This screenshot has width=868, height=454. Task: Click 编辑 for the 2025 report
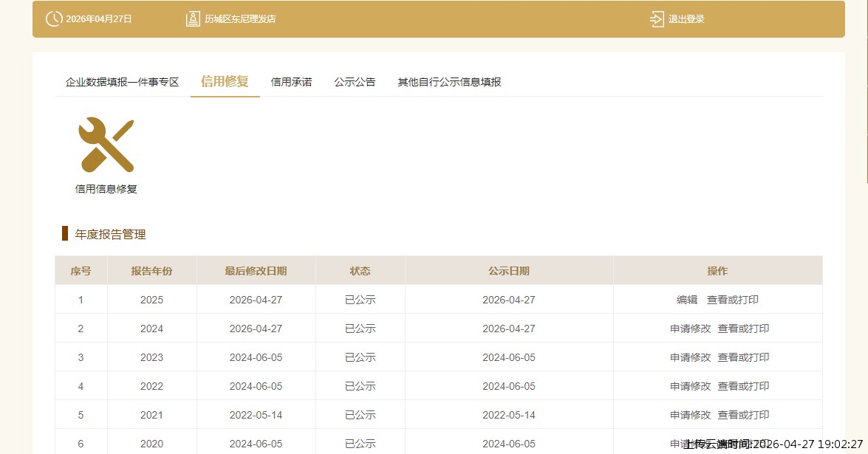pos(687,300)
